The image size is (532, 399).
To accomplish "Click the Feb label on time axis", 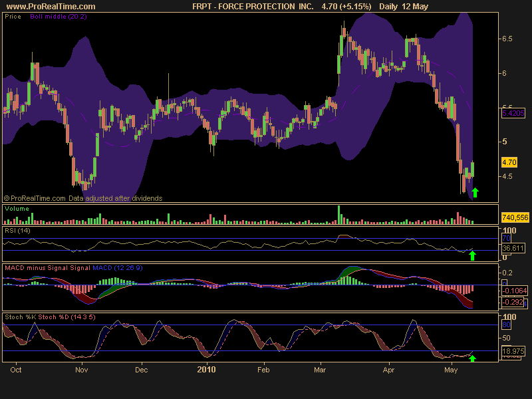I will (263, 370).
